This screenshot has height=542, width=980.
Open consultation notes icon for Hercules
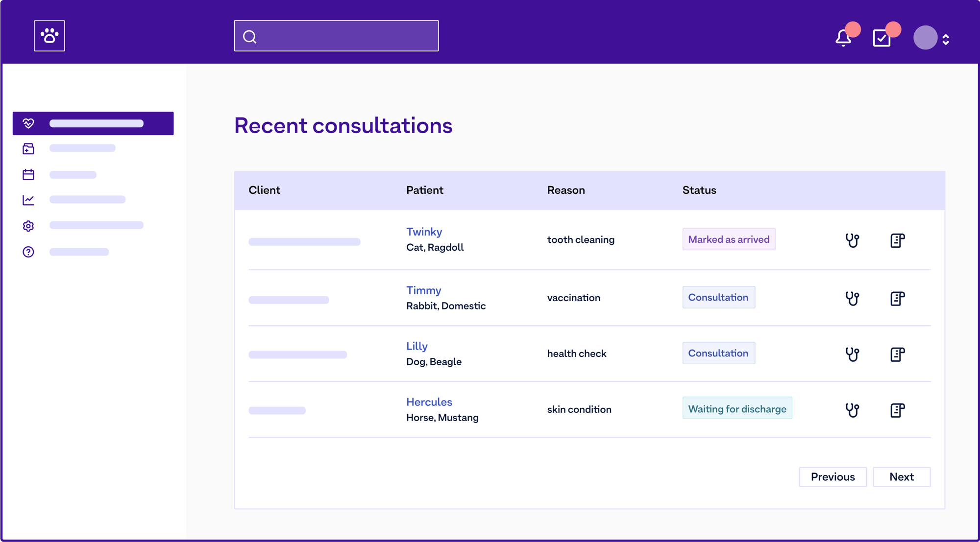[897, 410]
